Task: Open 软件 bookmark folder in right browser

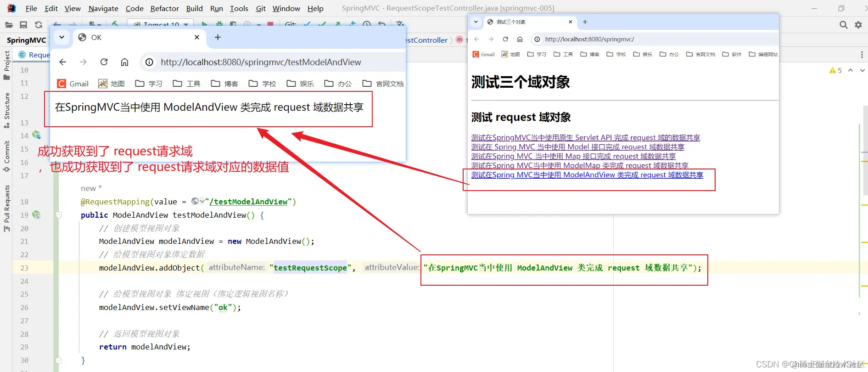Action: 732,54
